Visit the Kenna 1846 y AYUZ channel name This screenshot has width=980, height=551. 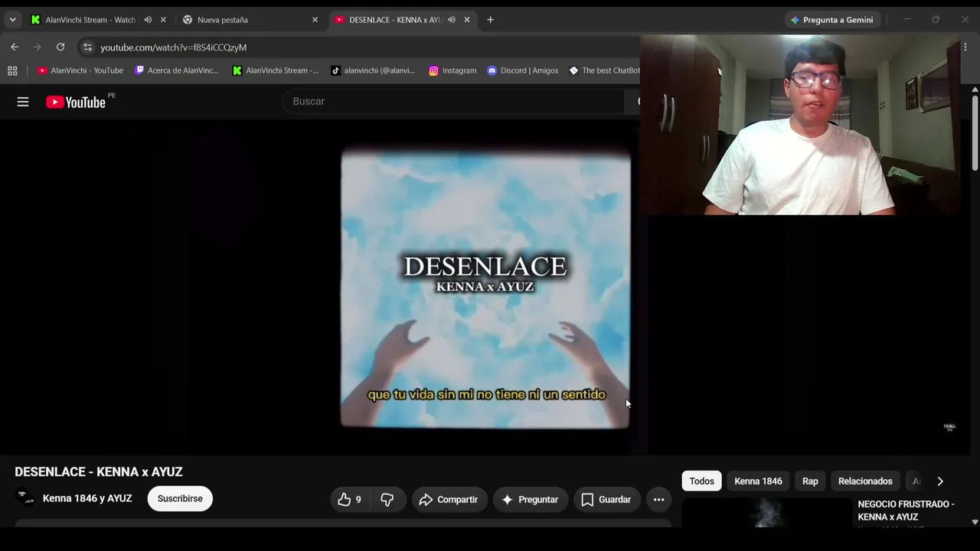coord(87,498)
